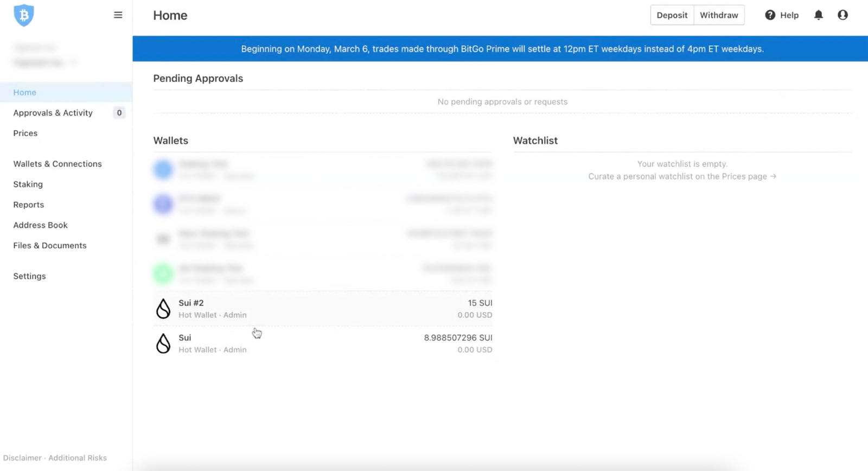This screenshot has width=868, height=471.
Task: Open the notifications bell
Action: click(818, 15)
